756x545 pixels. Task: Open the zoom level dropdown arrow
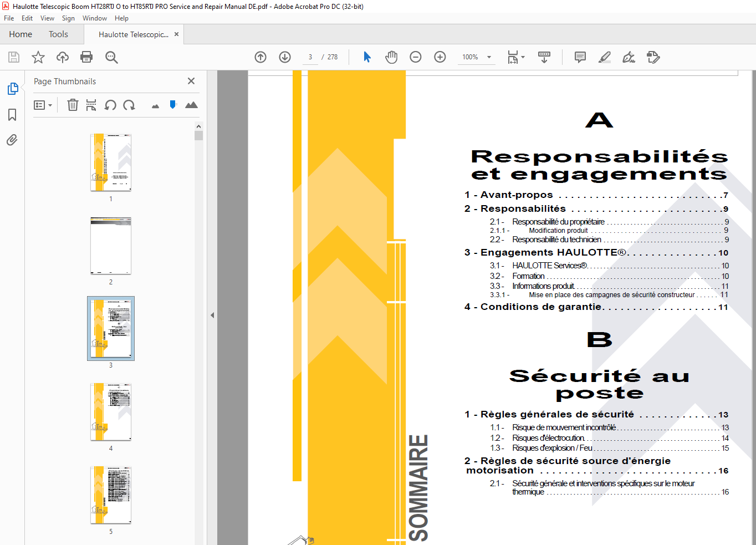489,57
